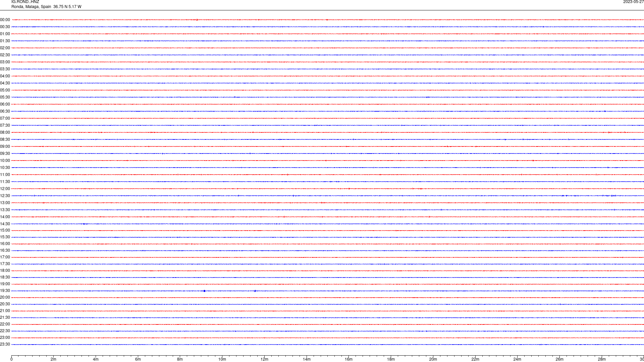Select the 23:30 trace time label
644x362 pixels.
pyautogui.click(x=5, y=344)
